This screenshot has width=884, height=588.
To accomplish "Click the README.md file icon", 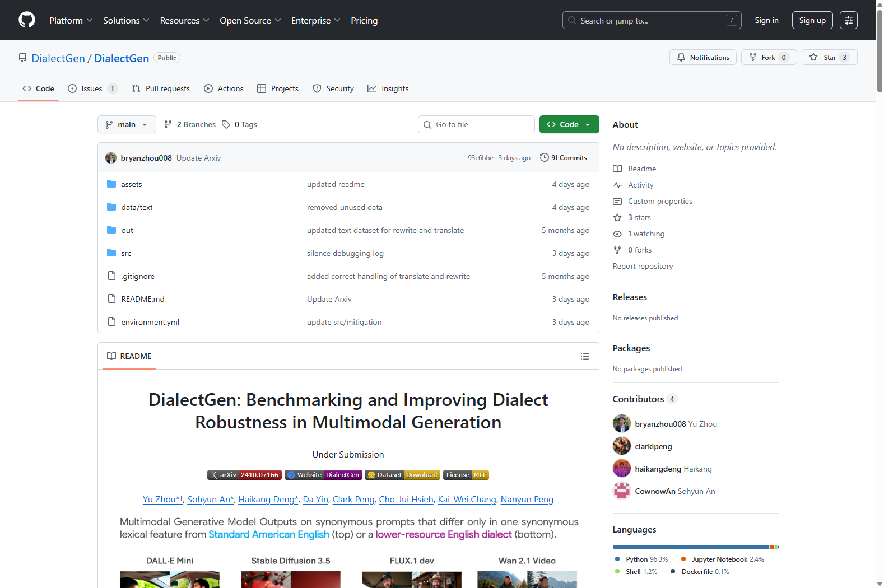I will 111,298.
